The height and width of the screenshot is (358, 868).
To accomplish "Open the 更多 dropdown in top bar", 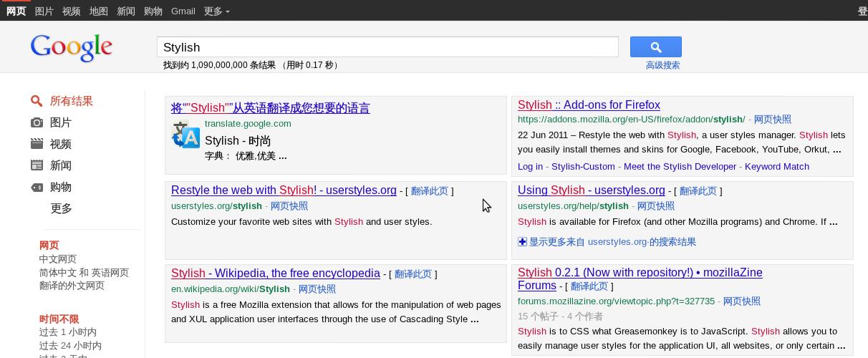I will (x=217, y=11).
